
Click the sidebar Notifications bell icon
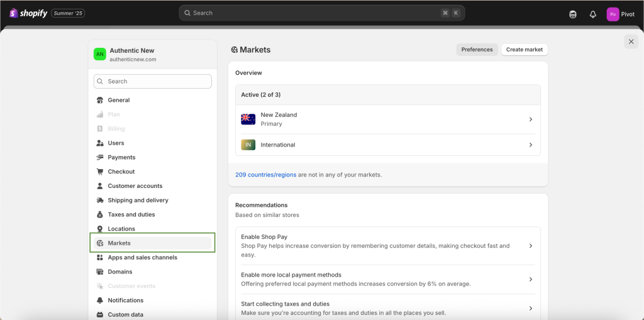[x=100, y=301]
